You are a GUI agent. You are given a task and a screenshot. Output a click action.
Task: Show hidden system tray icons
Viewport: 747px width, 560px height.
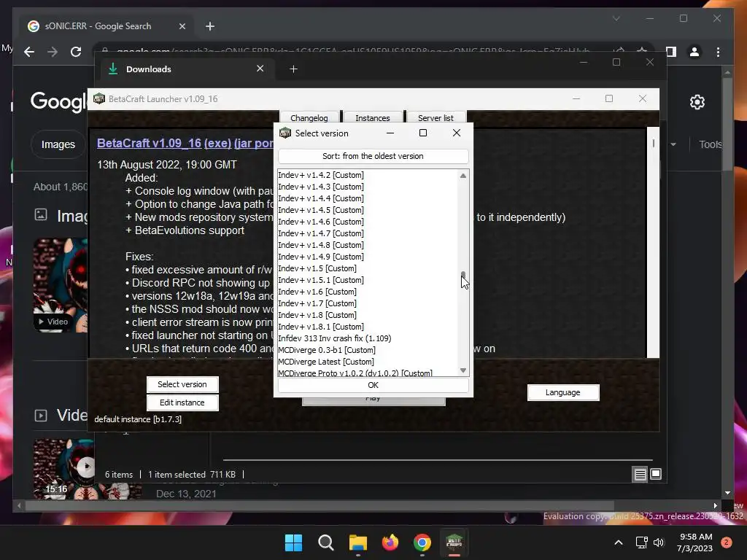(619, 542)
